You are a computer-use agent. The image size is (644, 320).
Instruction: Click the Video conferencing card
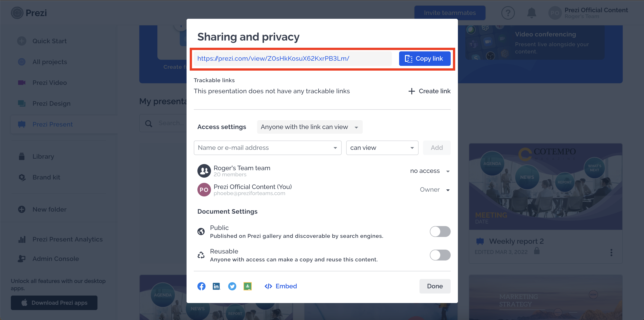[x=535, y=43]
